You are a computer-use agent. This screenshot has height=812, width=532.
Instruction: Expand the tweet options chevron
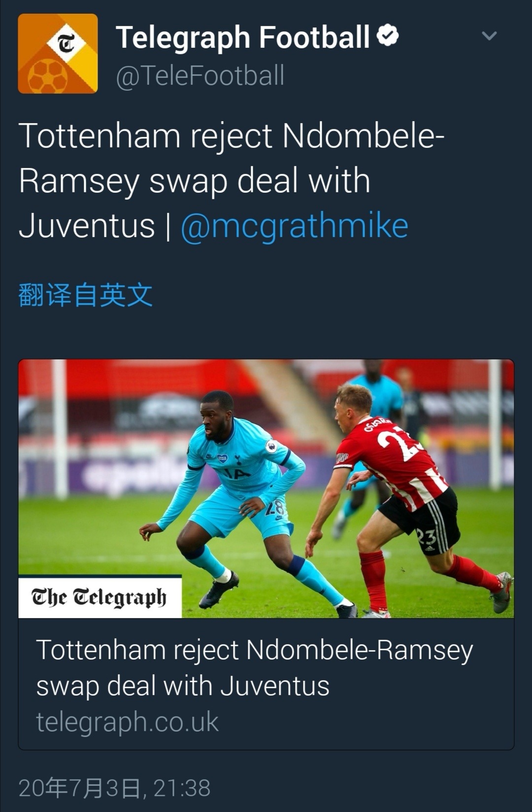coord(489,35)
